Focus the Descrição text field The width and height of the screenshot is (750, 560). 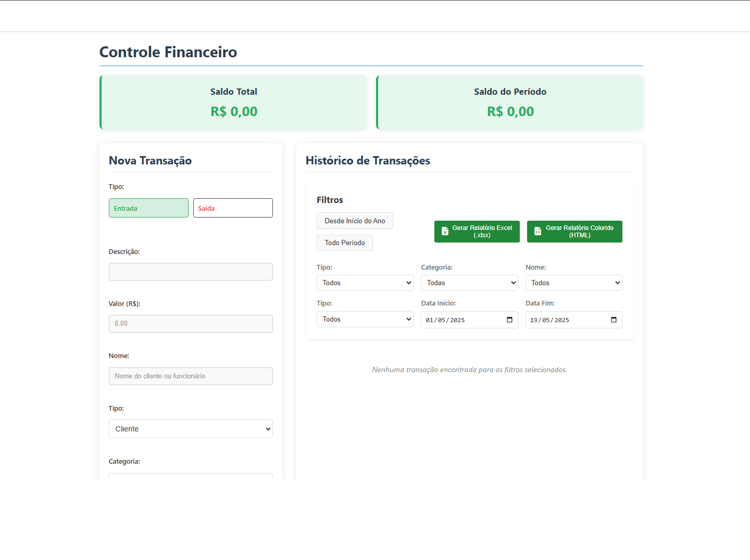coord(191,272)
